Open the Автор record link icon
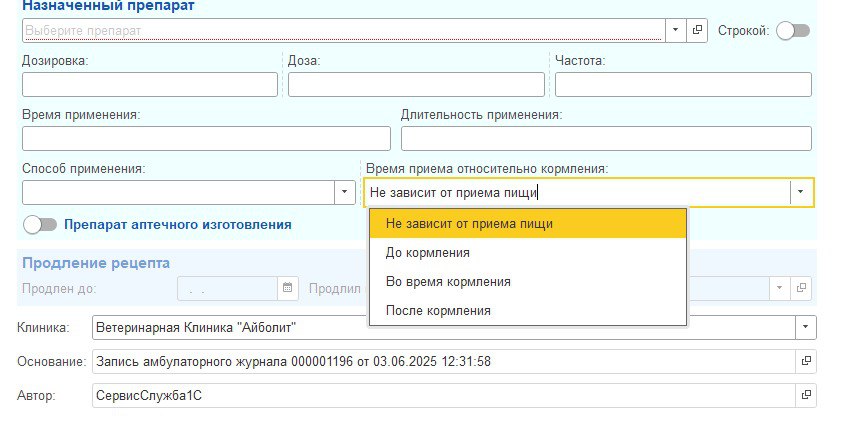This screenshot has height=438, width=847. [806, 395]
